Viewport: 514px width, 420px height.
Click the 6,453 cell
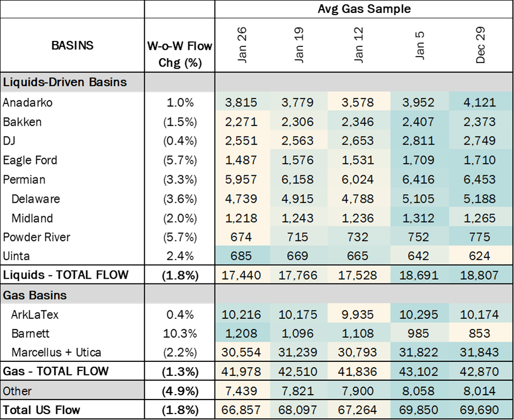pyautogui.click(x=479, y=180)
